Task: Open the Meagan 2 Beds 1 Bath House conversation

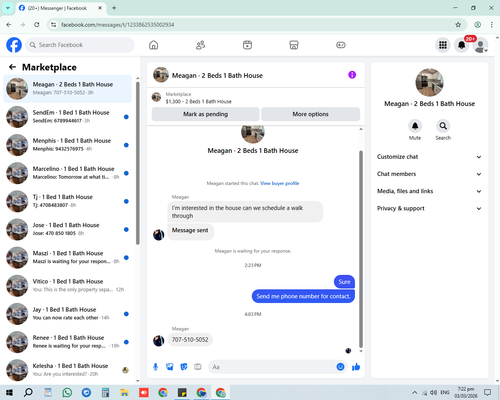Action: pos(67,89)
